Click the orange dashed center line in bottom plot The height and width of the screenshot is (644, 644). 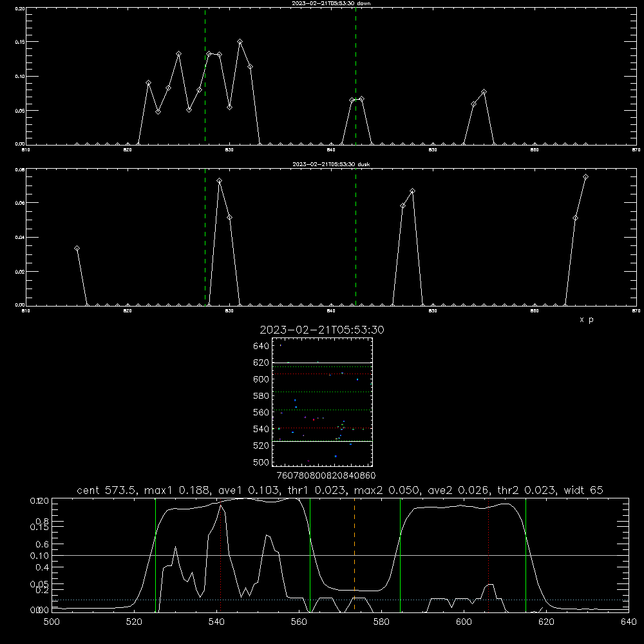pyautogui.click(x=354, y=554)
